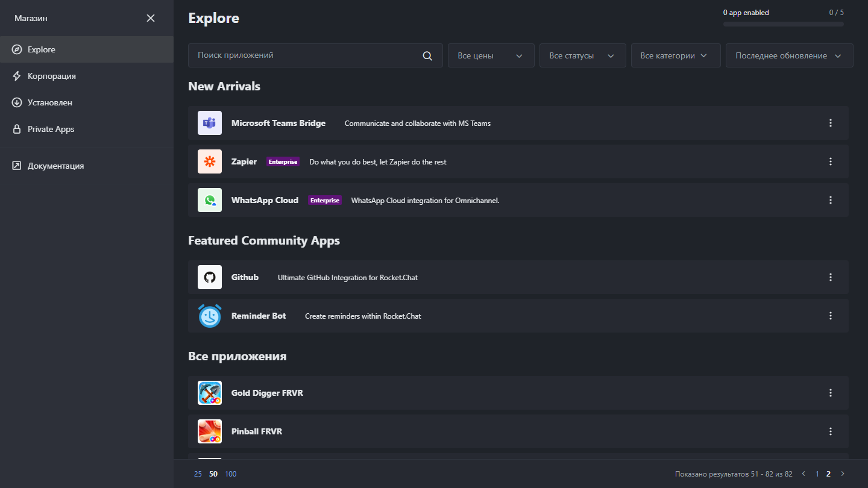The height and width of the screenshot is (488, 868).
Task: Open WhatsApp Cloud app title
Action: click(265, 200)
